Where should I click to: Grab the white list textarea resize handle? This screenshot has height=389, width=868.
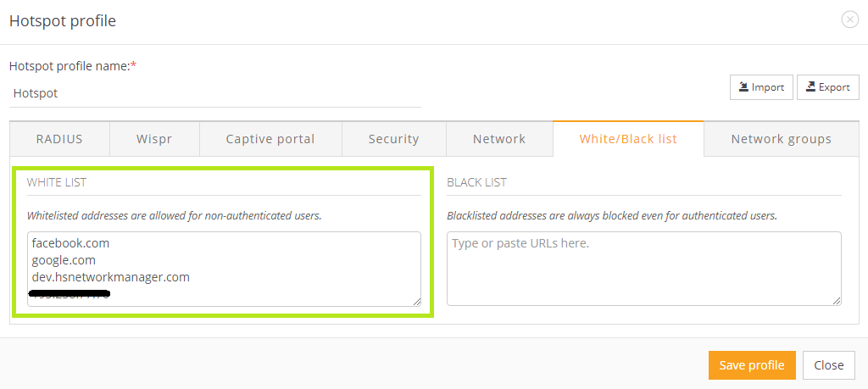[x=417, y=301]
